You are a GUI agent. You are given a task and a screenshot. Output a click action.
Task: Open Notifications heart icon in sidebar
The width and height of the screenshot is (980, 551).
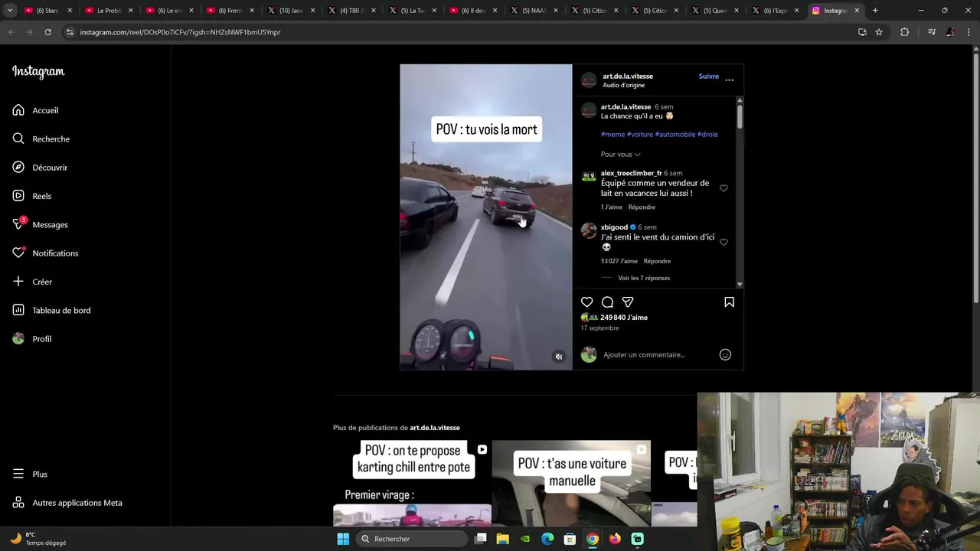coord(18,253)
